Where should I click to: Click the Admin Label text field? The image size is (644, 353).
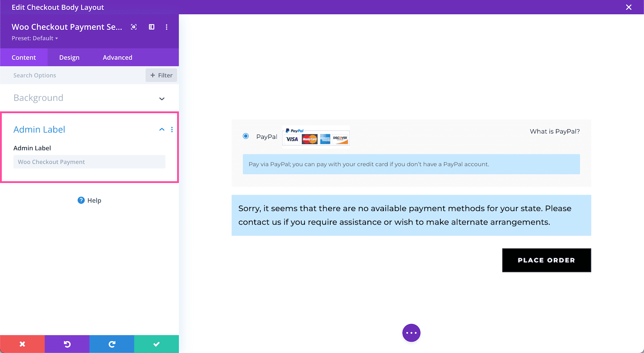89,161
